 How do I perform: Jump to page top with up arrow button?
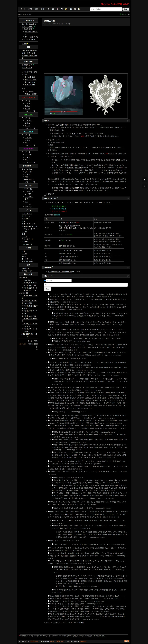coord(144,180)
